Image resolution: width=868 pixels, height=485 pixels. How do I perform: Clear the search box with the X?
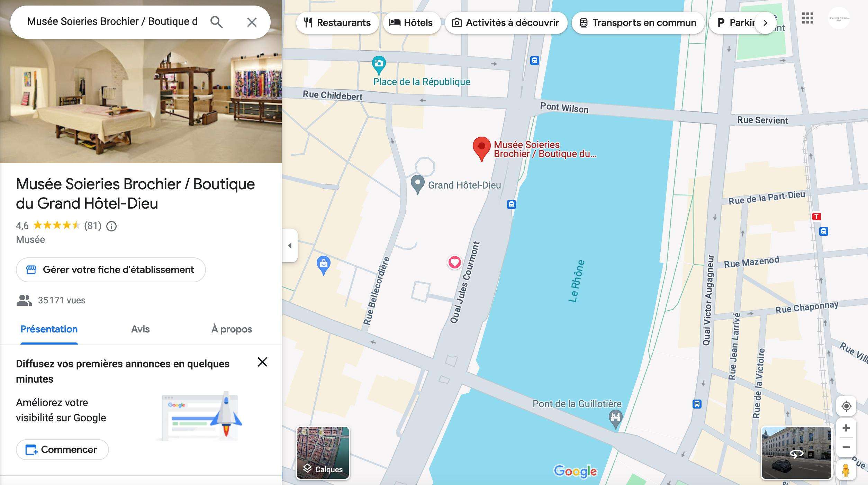pyautogui.click(x=252, y=22)
